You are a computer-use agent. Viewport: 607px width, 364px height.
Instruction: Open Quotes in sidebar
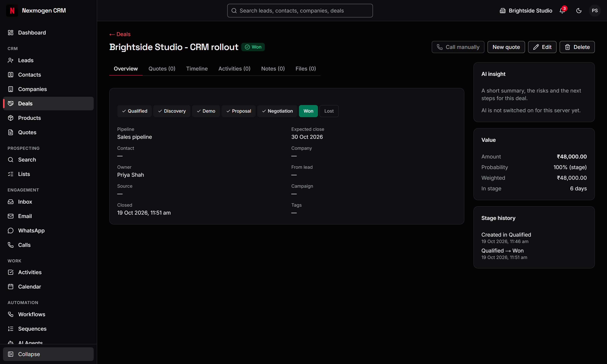pyautogui.click(x=48, y=133)
